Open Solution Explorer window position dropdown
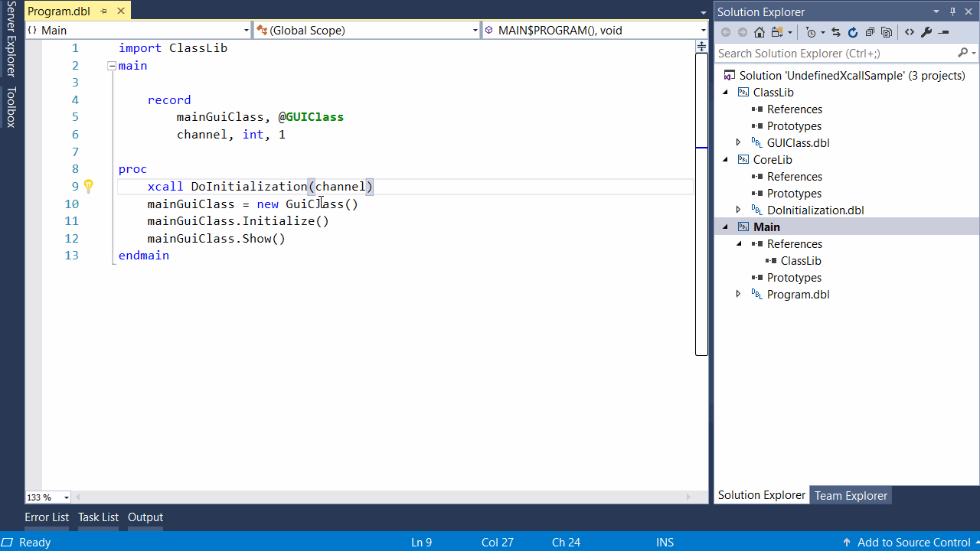 (936, 11)
